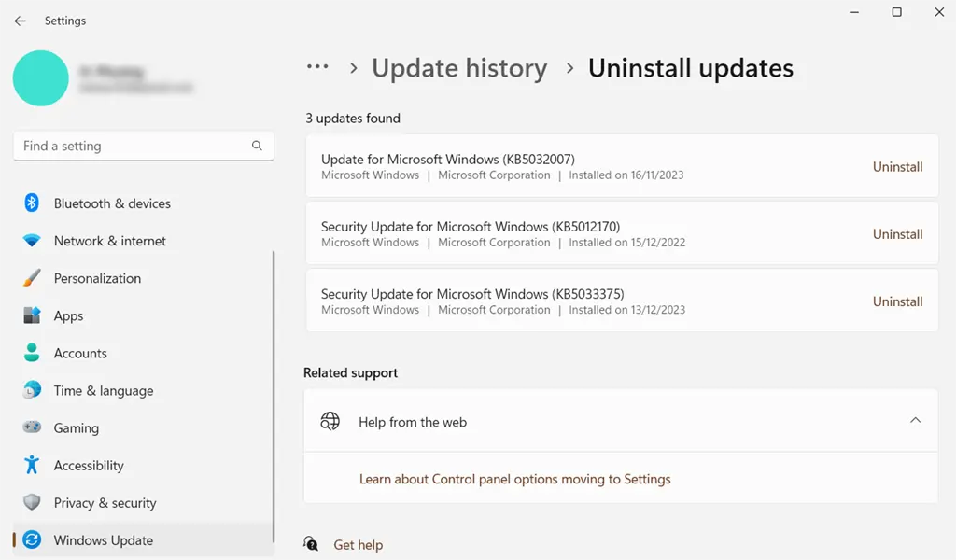Open the breadcrumb overflow menu
Screen dimensions: 956x560
tap(317, 67)
